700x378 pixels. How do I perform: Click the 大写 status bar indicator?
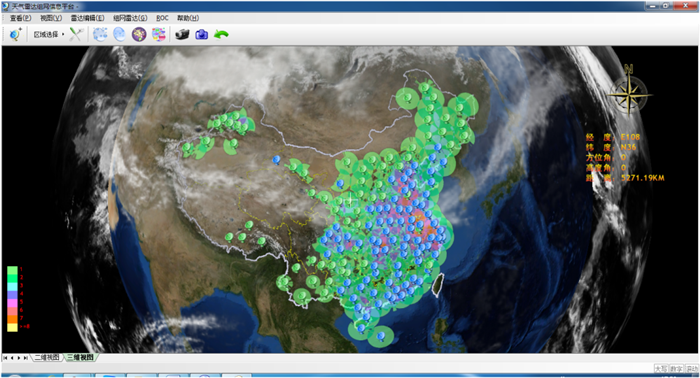(660, 369)
